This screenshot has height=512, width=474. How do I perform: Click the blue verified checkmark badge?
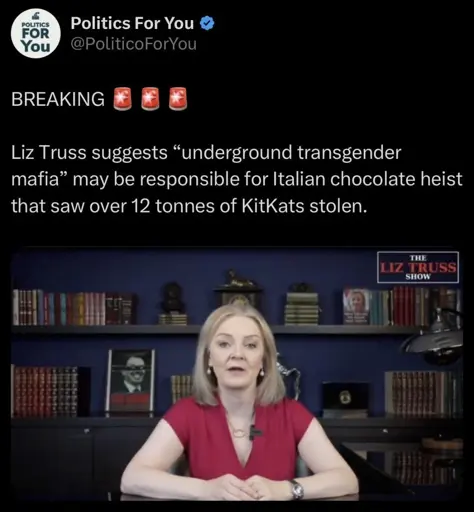[x=207, y=23]
